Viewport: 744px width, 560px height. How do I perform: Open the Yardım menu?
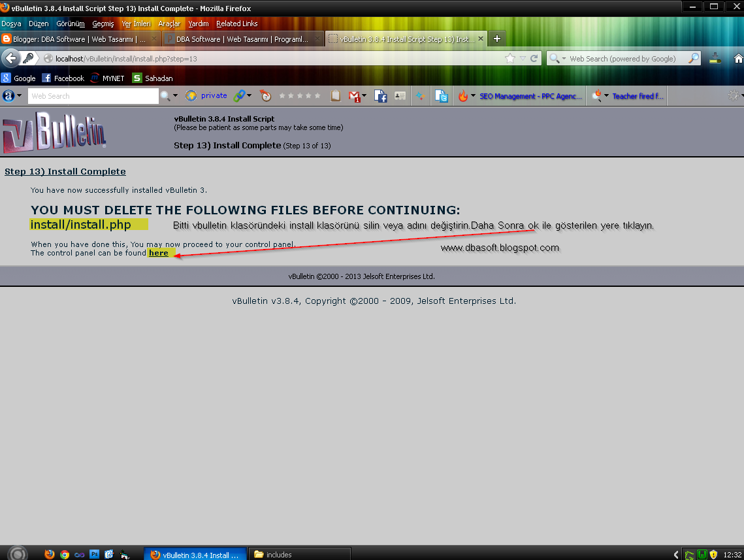click(199, 24)
